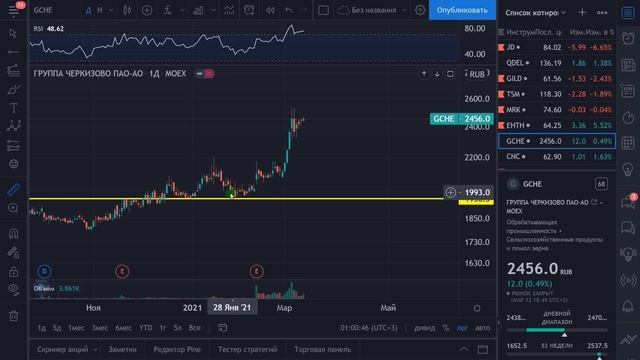This screenshot has width=640, height=360.
Task: Open the patterns drawing tool
Action: click(x=13, y=126)
